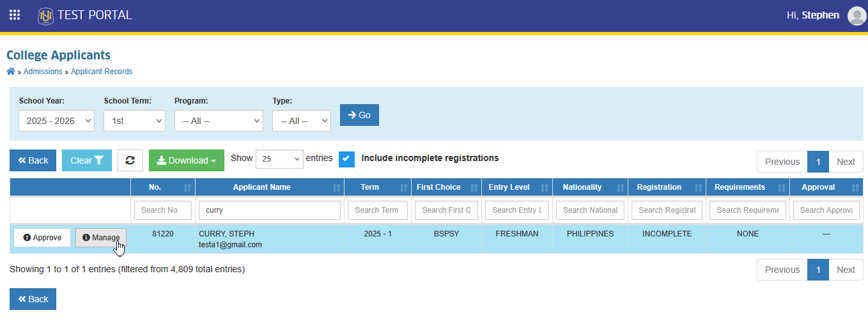Focus the Search No. field
Image resolution: width=868 pixels, height=324 pixels.
tap(163, 210)
